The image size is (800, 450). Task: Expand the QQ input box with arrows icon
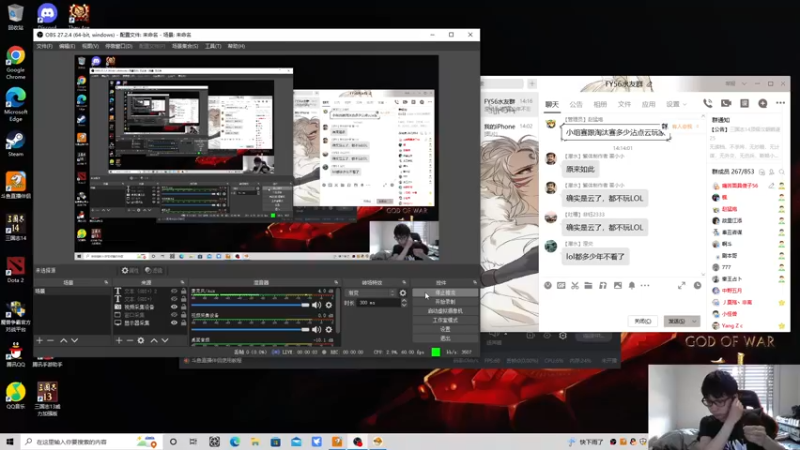pos(682,285)
